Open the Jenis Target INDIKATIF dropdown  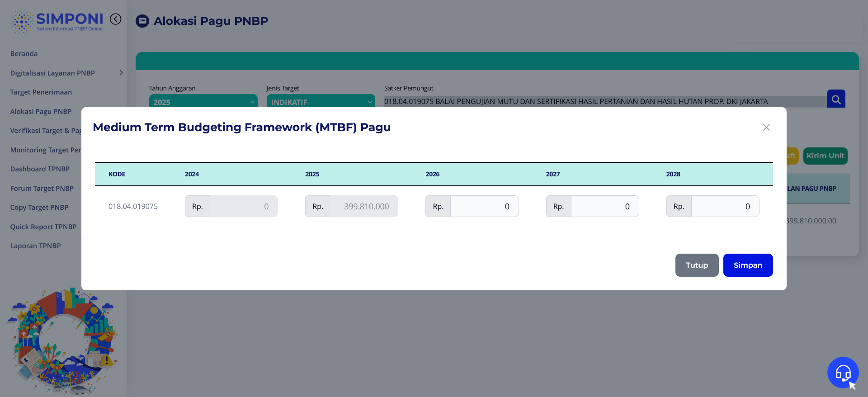[x=321, y=101]
